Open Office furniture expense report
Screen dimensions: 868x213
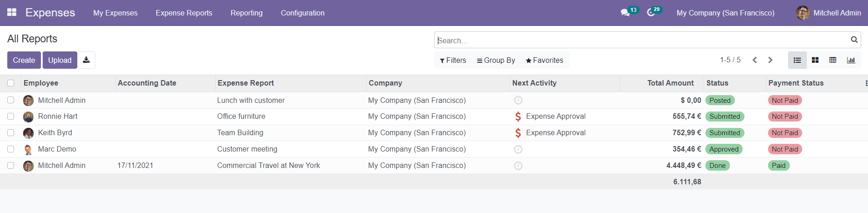(241, 117)
